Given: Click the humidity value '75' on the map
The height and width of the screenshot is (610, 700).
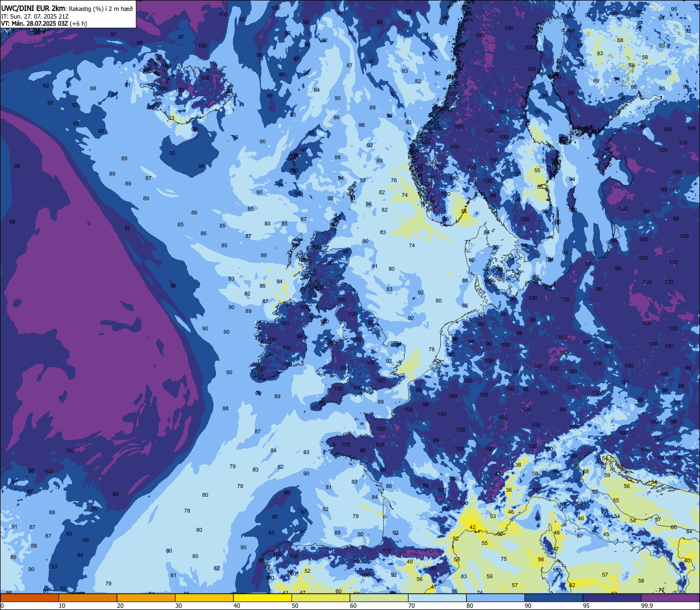Looking at the screenshot, I should click(504, 559).
